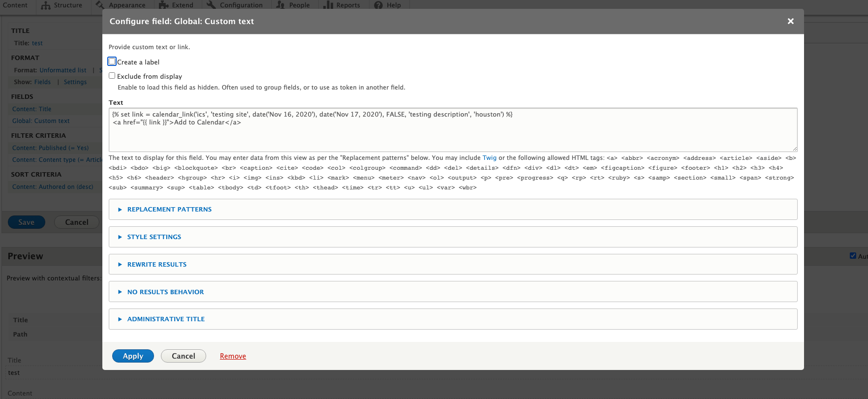Click the Configuration wrench icon
Viewport: 868px width, 399px height.
tap(211, 5)
